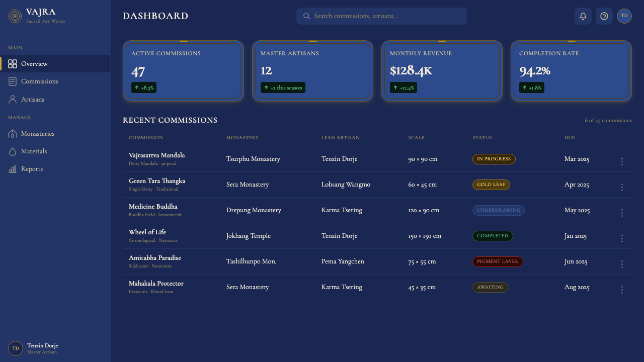
Task: Click Jokhang Temple cell
Action: 249,236
